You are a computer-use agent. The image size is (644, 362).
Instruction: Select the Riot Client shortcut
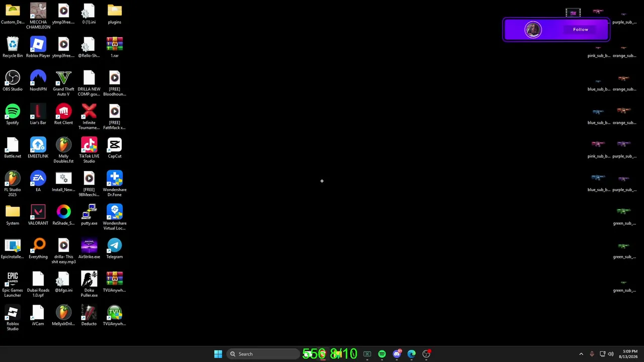(x=63, y=115)
